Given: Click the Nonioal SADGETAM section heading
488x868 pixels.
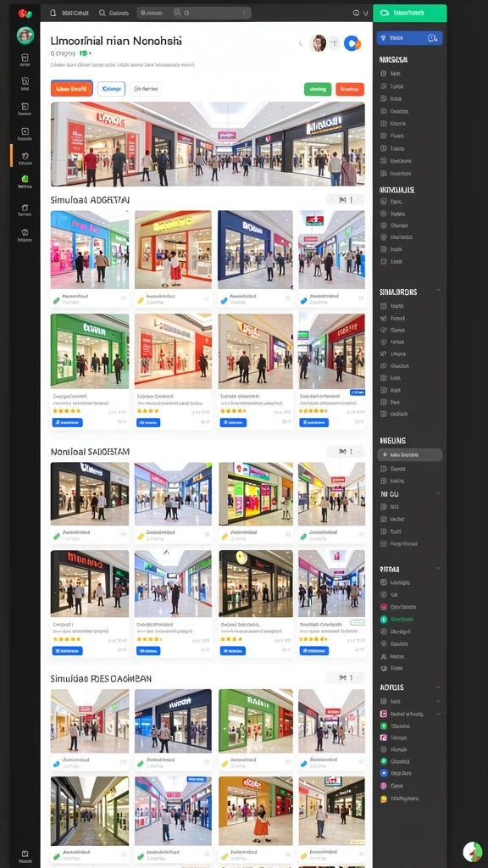Looking at the screenshot, I should tap(90, 452).
